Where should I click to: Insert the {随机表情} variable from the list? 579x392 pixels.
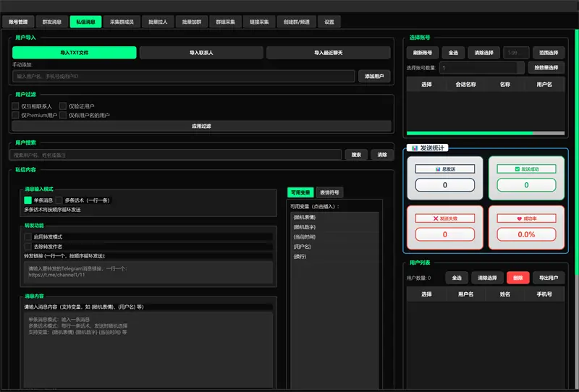[x=305, y=217]
